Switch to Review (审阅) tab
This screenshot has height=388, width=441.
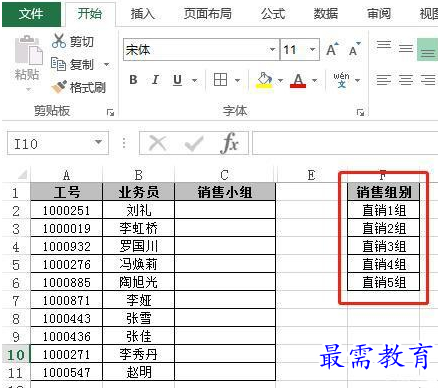[x=379, y=14]
